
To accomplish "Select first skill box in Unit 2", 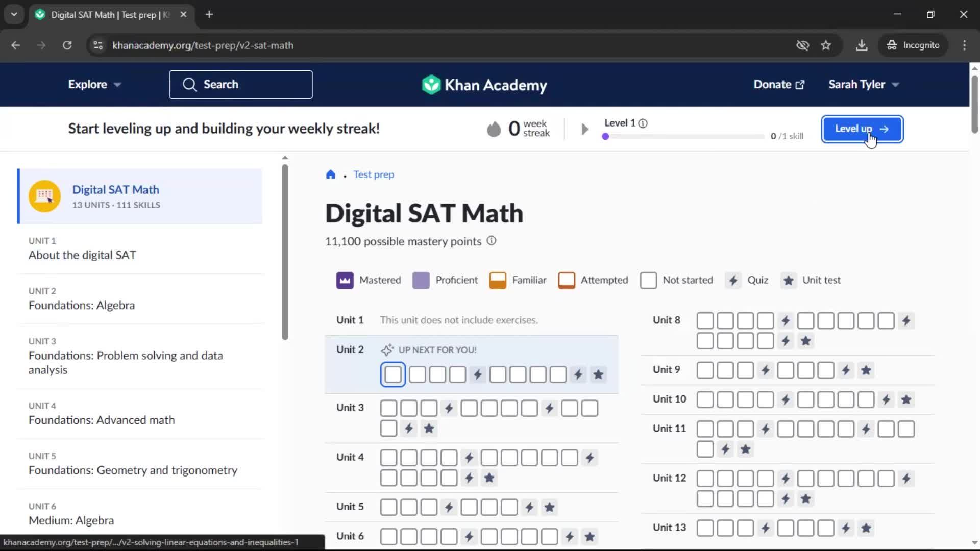I will (393, 375).
